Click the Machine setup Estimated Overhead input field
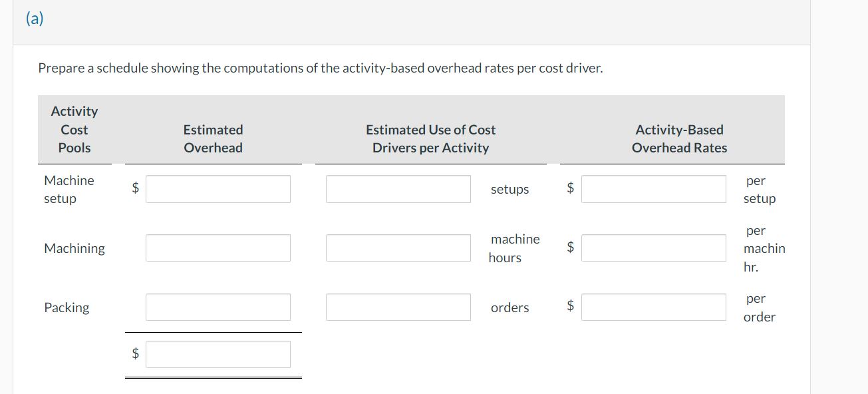This screenshot has width=868, height=394. pyautogui.click(x=217, y=188)
